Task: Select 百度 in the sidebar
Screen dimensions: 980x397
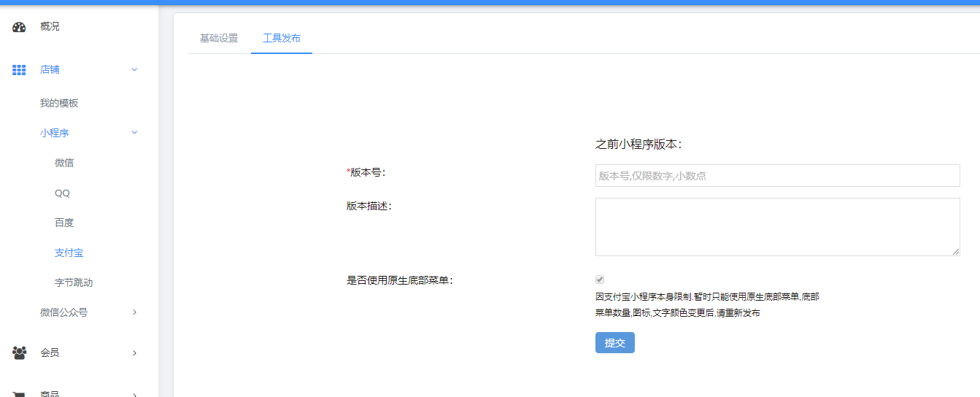Action: pos(64,223)
